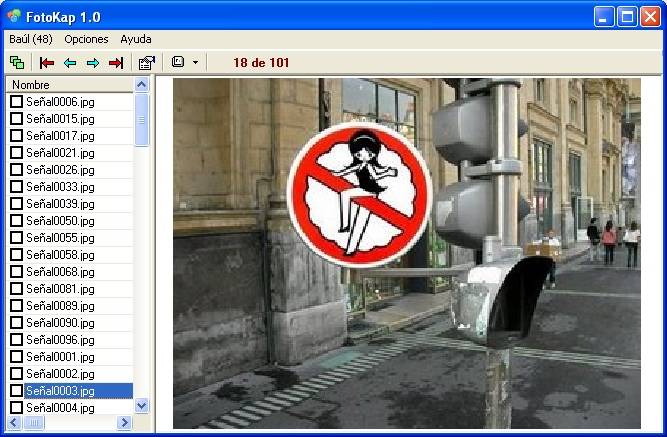Check the box for Señal0033.jpg
667x437 pixels.
click(x=17, y=186)
